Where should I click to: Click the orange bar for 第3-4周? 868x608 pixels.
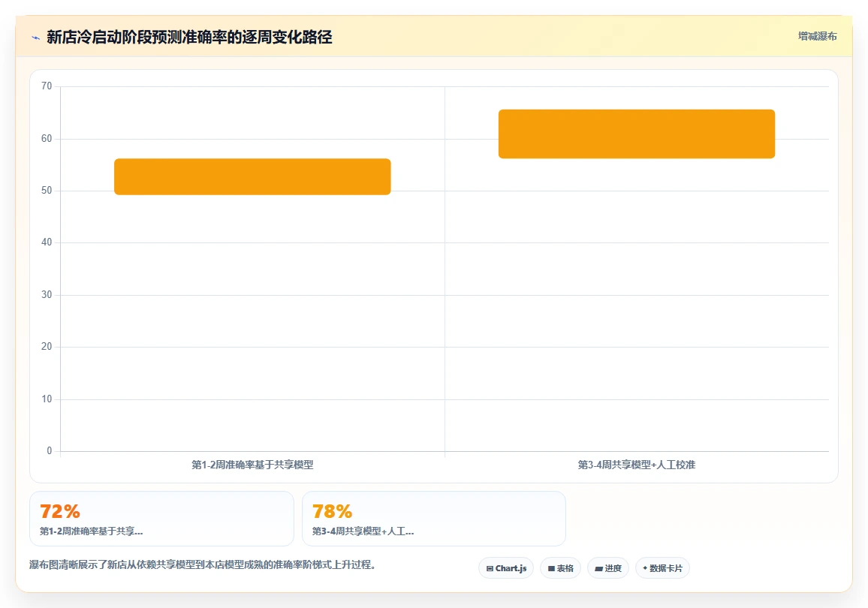click(637, 134)
